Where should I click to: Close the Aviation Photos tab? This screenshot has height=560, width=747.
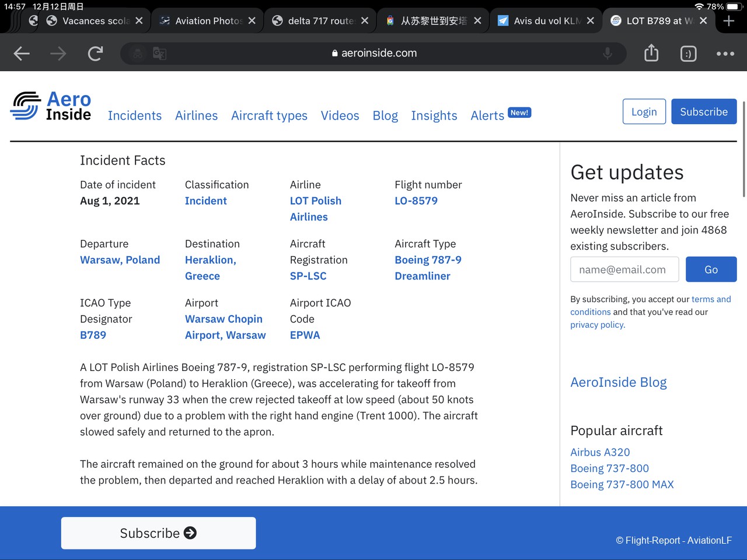coord(252,20)
